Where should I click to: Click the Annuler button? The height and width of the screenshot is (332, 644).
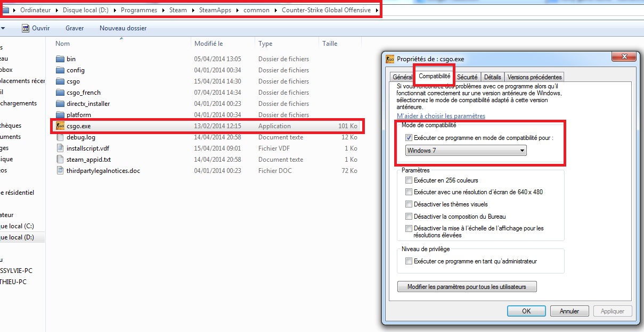coord(569,311)
